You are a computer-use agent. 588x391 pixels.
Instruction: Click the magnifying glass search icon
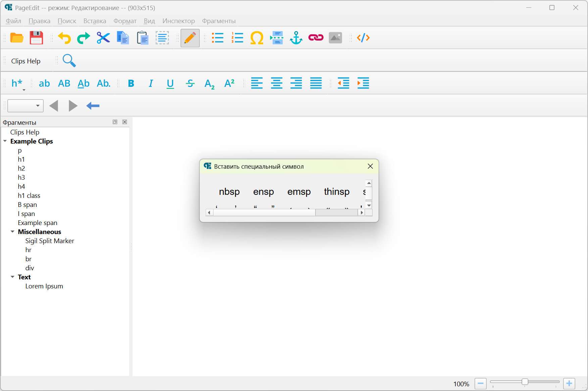tap(69, 61)
